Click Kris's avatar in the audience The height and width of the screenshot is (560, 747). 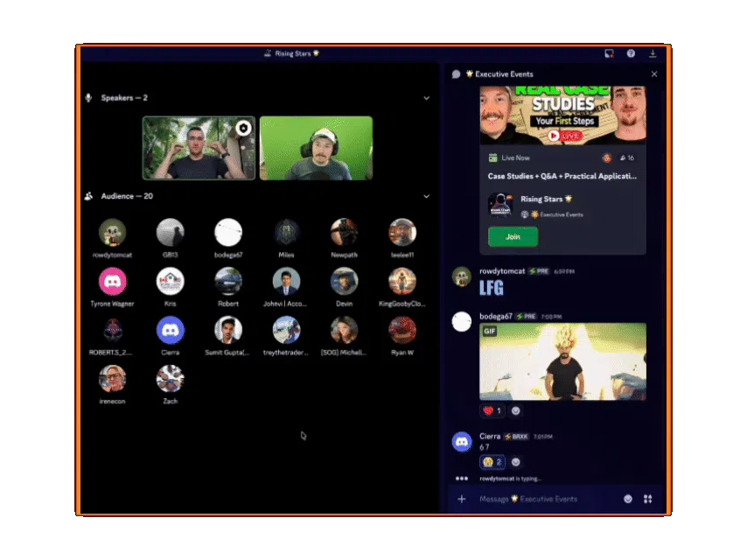coord(170,281)
